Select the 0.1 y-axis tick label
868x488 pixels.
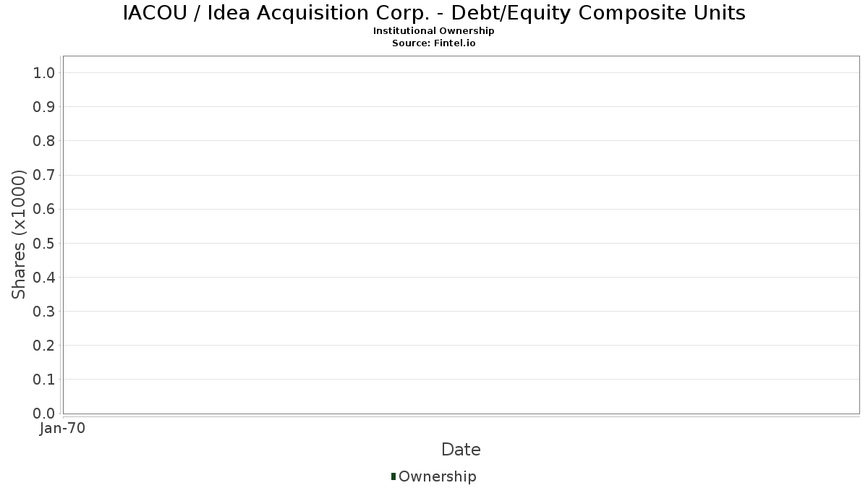coord(44,380)
